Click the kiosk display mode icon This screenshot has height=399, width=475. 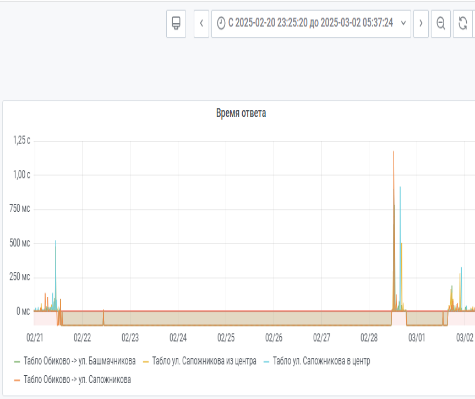pyautogui.click(x=176, y=23)
